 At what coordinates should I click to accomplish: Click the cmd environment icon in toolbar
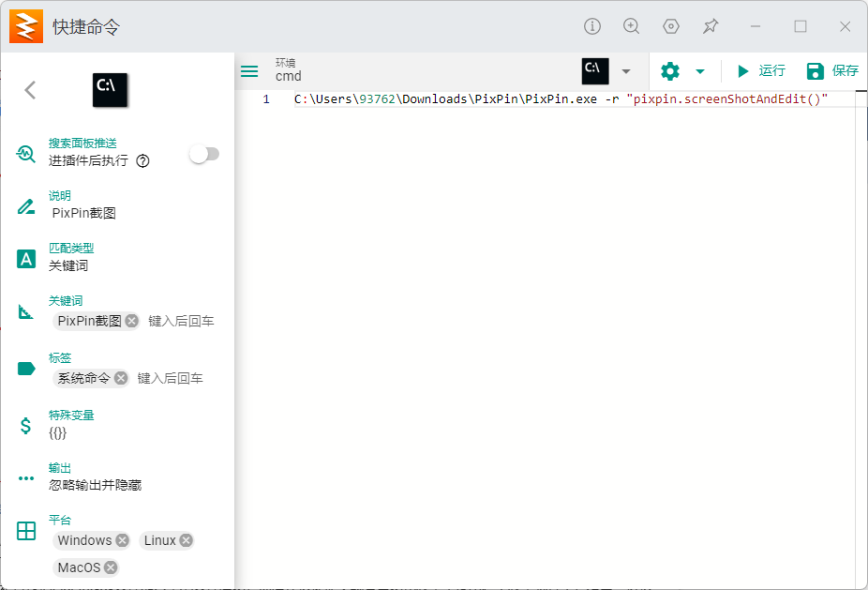point(595,71)
